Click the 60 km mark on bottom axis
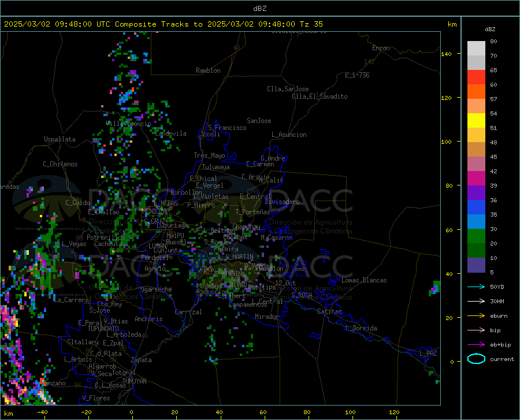The height and width of the screenshot is (420, 520). coord(263,412)
